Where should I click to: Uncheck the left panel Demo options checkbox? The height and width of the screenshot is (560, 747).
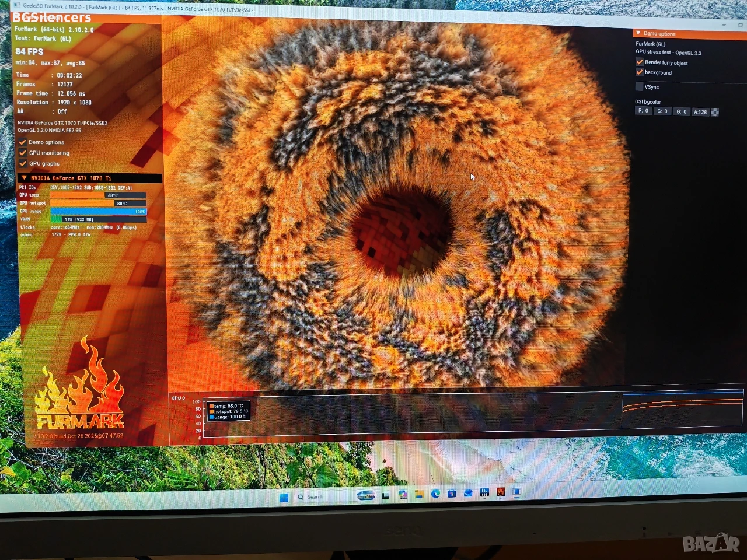[x=23, y=142]
